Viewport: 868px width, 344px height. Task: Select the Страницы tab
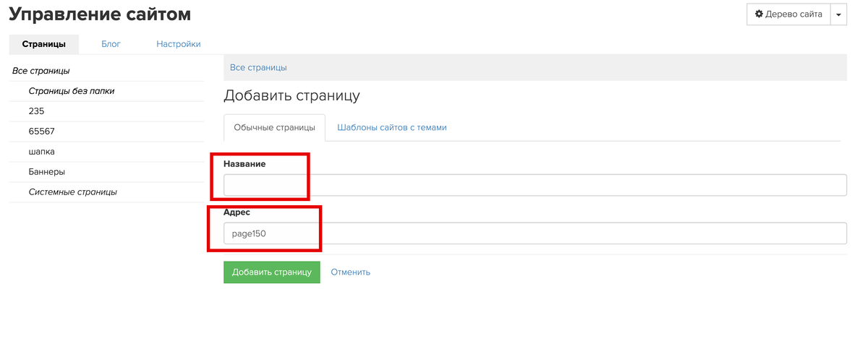pyautogui.click(x=44, y=44)
